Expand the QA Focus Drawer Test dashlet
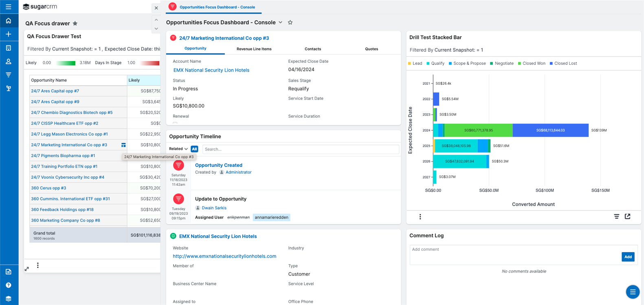This screenshot has width=644, height=305. pyautogui.click(x=27, y=269)
